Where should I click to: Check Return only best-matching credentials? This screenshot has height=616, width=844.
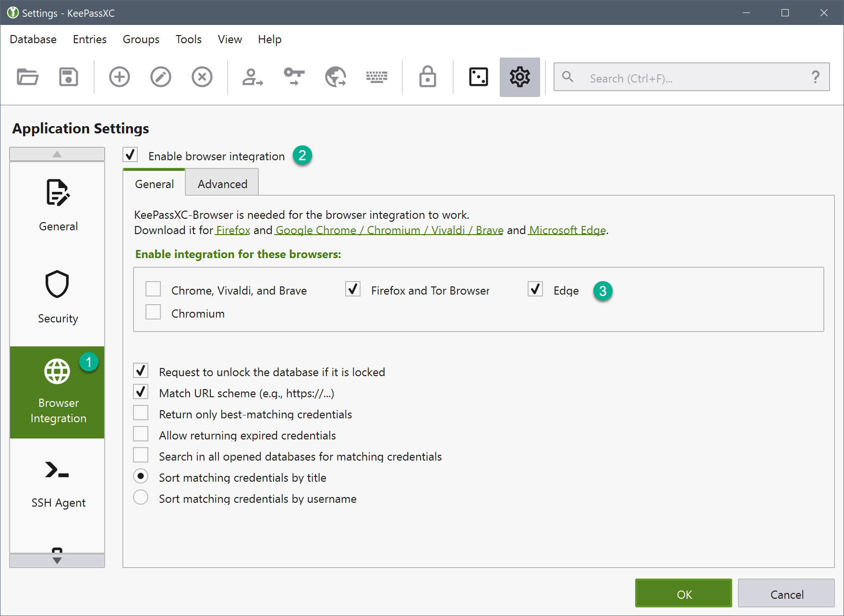click(141, 414)
